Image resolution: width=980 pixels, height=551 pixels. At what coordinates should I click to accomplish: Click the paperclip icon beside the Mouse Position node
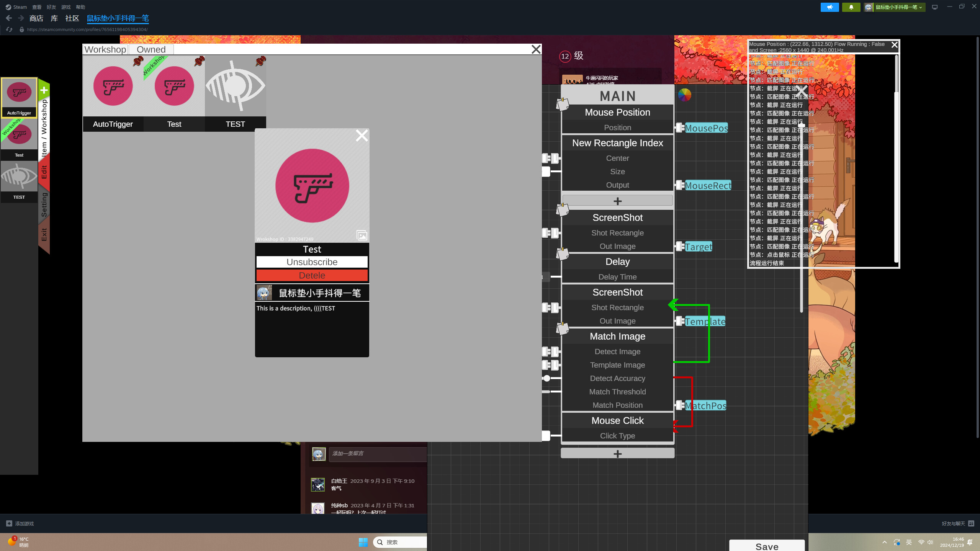pos(562,103)
